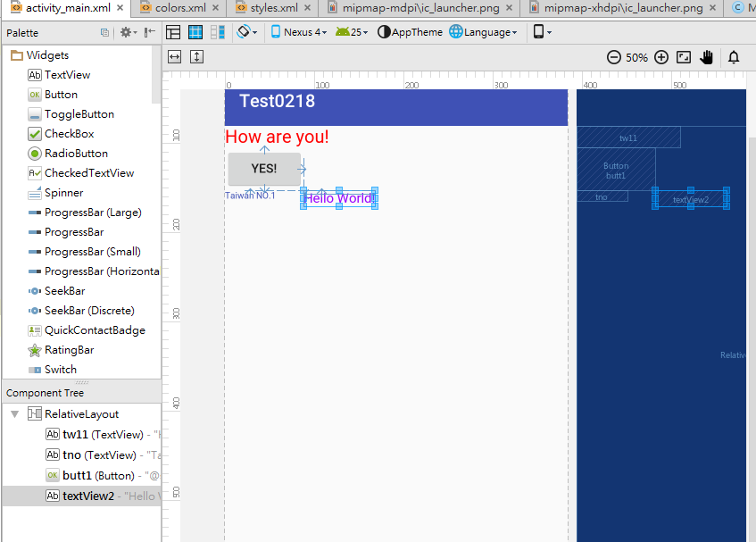
Task: Select the 'Hello World!' text in preview
Action: click(339, 198)
